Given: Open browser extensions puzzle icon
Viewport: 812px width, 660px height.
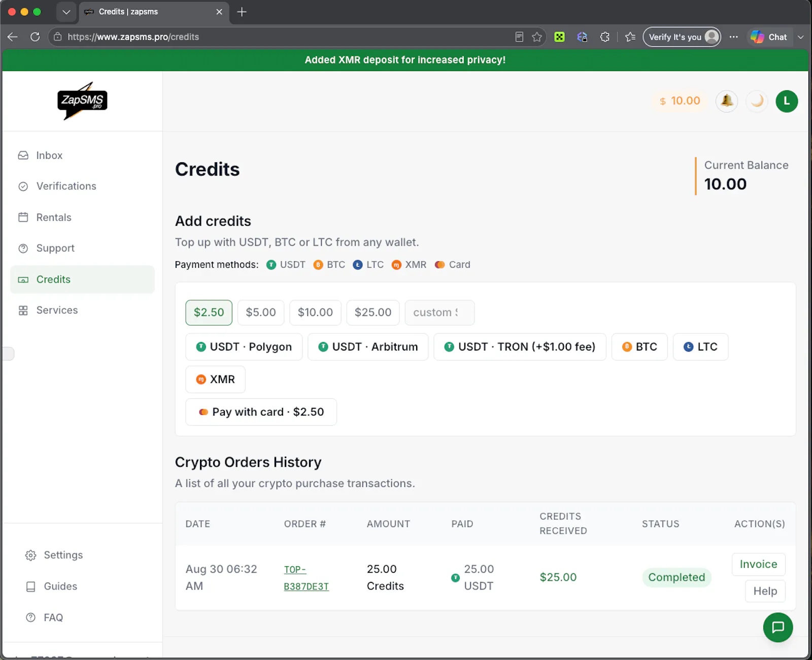Looking at the screenshot, I should [604, 37].
